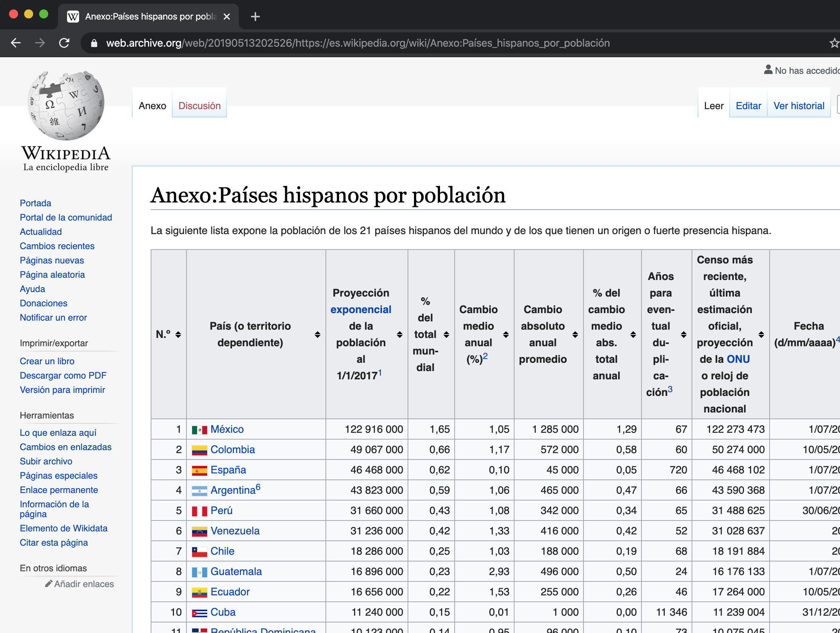The height and width of the screenshot is (633, 840).
Task: Reload the page with refresh icon
Action: (x=64, y=43)
